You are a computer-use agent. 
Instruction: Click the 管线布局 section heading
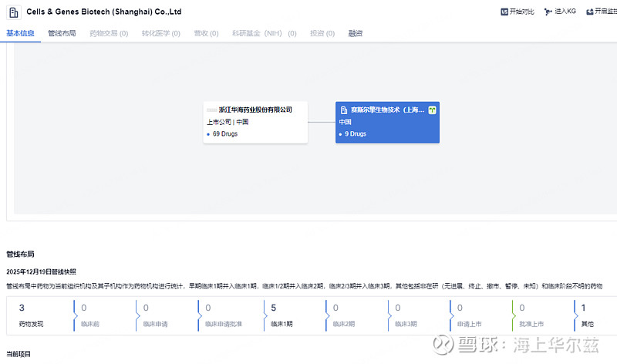pyautogui.click(x=20, y=254)
